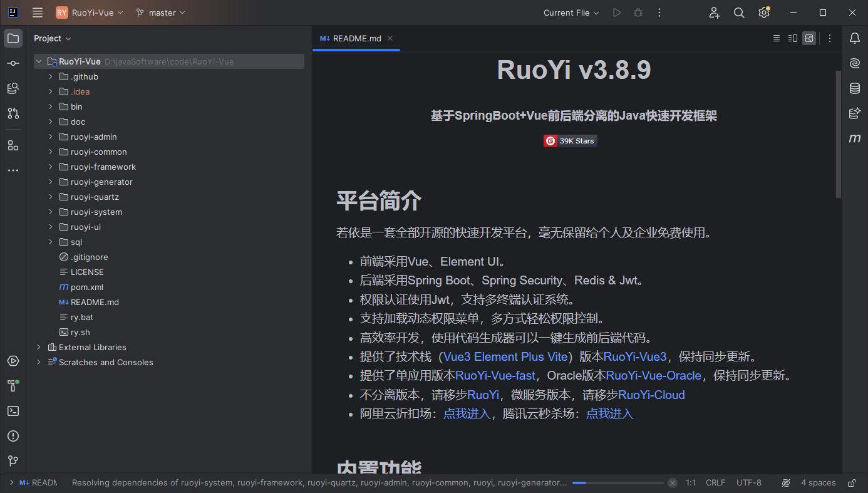The height and width of the screenshot is (493, 868).
Task: Click README breadcrumb in status bar
Action: click(x=38, y=483)
